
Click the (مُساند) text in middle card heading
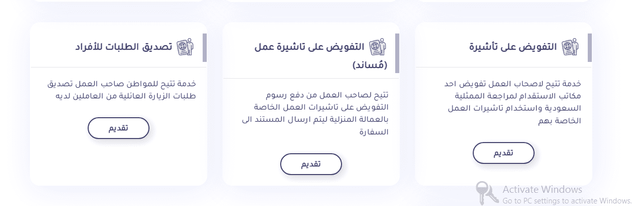tap(370, 65)
